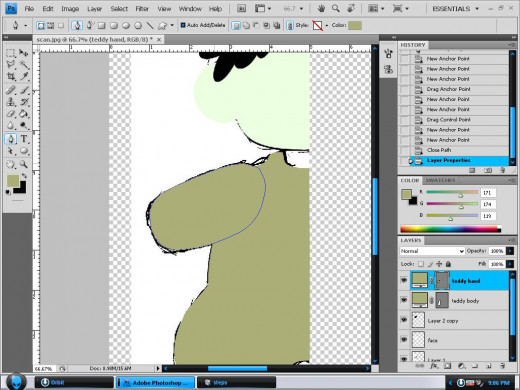Open the Arrange Documents dropdown
The width and height of the screenshot is (520, 390).
coord(376,9)
